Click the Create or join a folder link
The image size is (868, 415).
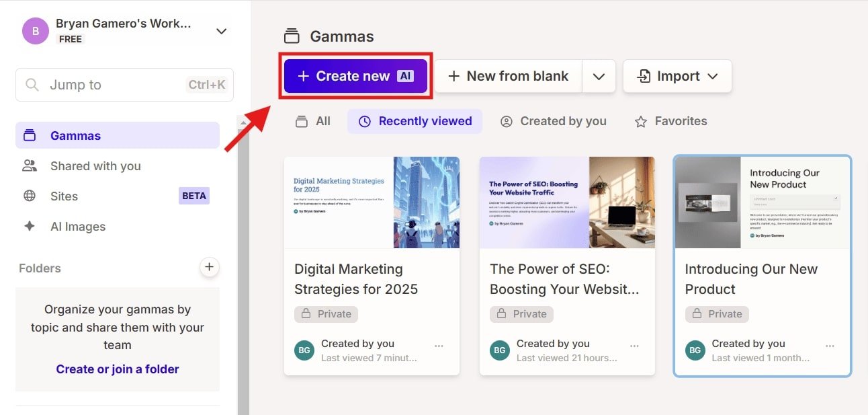(117, 369)
